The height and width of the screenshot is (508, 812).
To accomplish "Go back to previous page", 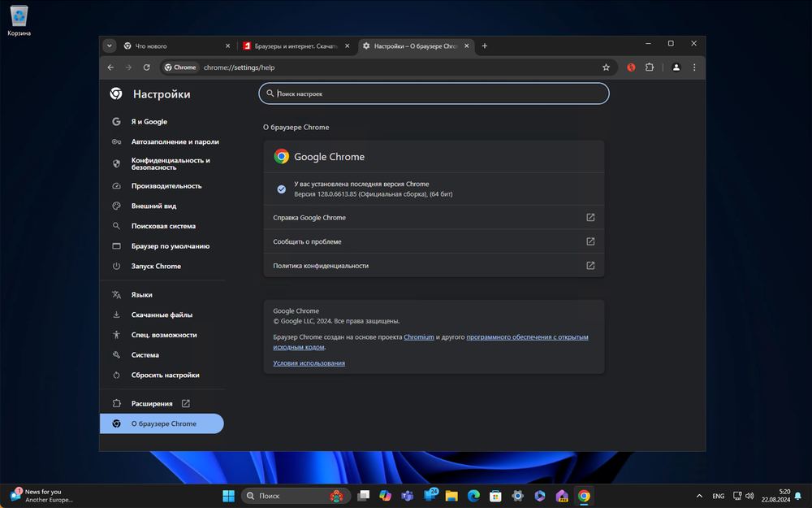I will coord(110,67).
